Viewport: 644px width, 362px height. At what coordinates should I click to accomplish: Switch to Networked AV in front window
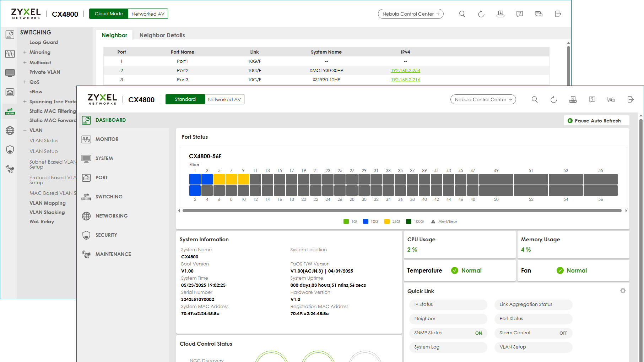pyautogui.click(x=224, y=99)
